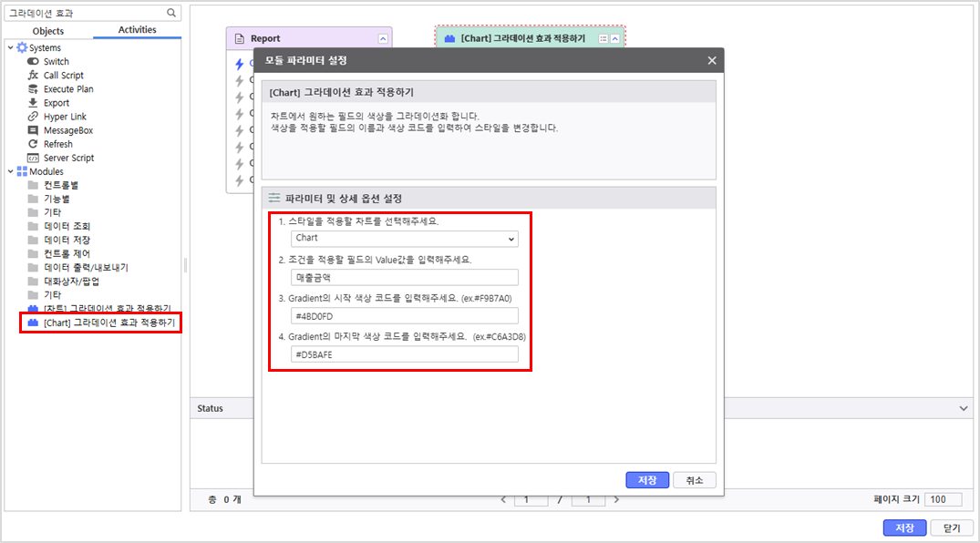The image size is (980, 543).
Task: Click the search magnifier icon
Action: coord(171,13)
